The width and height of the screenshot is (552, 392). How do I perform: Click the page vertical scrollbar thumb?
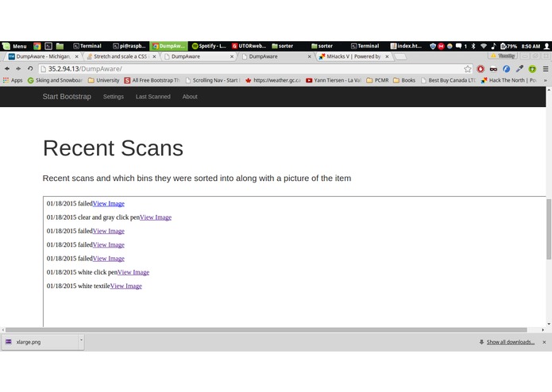549,229
